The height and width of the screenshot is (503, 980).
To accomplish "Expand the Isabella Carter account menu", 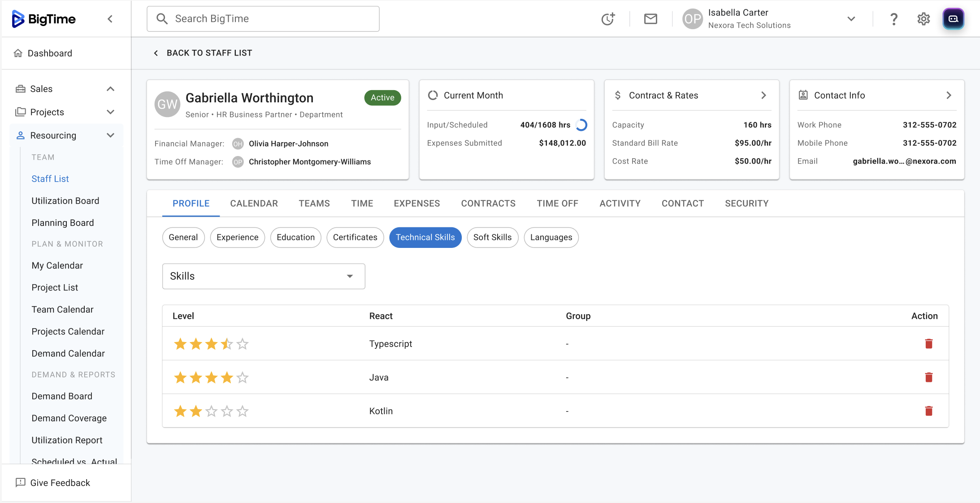I will (851, 19).
